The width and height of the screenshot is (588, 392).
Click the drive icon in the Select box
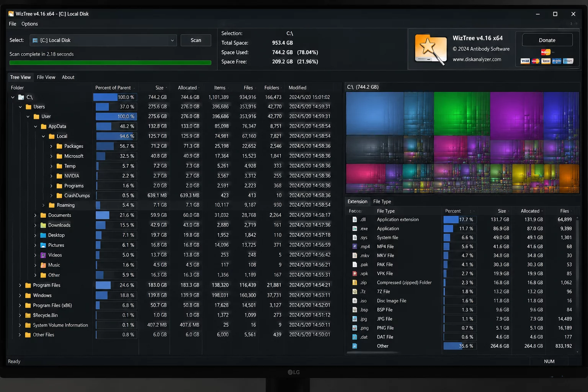coord(35,40)
